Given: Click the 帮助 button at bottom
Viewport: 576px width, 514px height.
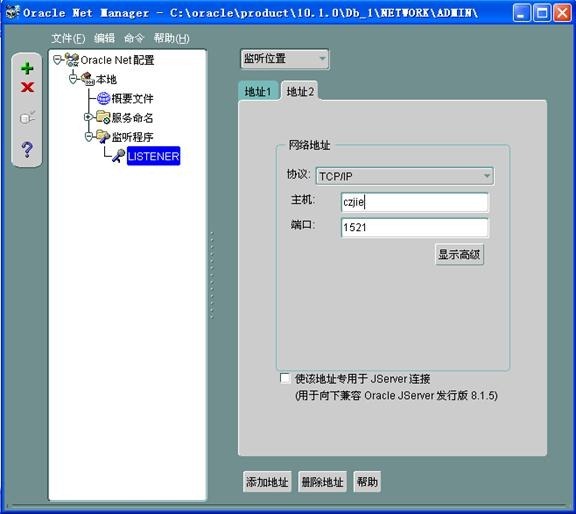Looking at the screenshot, I should 367,482.
